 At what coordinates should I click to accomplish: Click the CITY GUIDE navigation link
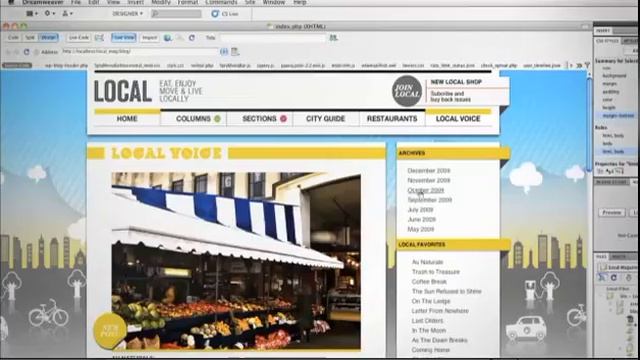coord(326,119)
